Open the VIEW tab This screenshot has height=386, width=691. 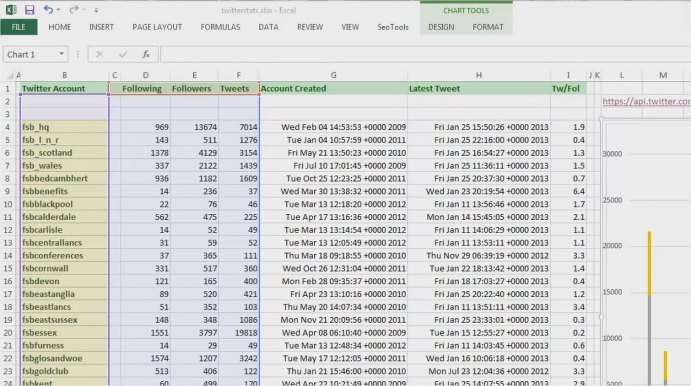click(350, 27)
